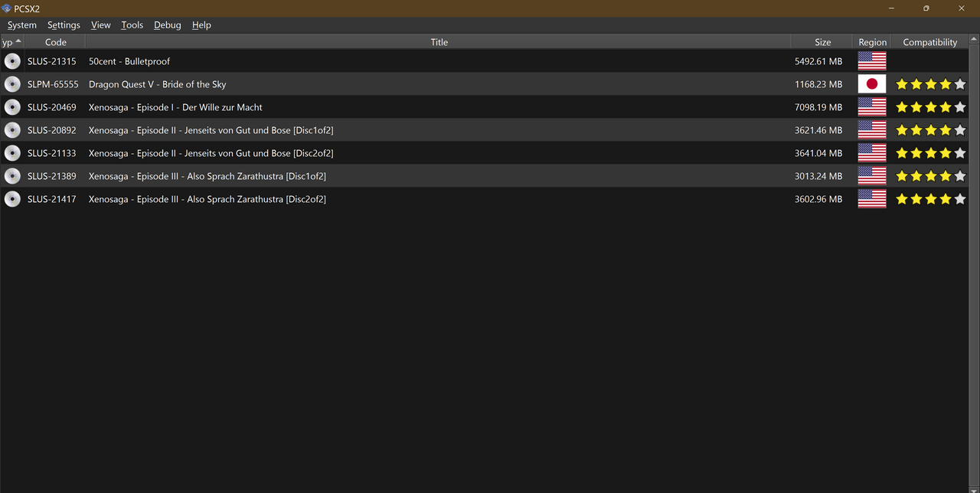This screenshot has width=980, height=493.
Task: Select Xenosaga Episode II Disc1of2 title
Action: [211, 130]
